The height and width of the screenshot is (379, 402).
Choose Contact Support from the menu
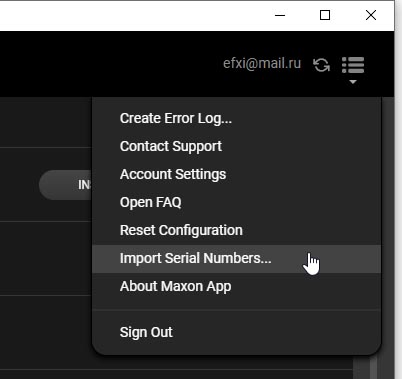[236, 146]
